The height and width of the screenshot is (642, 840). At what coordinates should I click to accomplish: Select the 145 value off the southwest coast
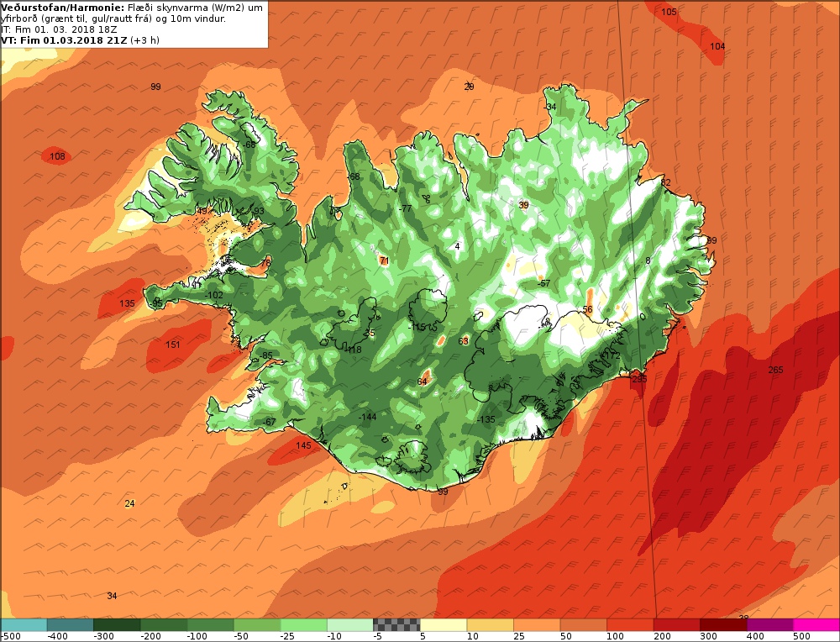coord(303,445)
